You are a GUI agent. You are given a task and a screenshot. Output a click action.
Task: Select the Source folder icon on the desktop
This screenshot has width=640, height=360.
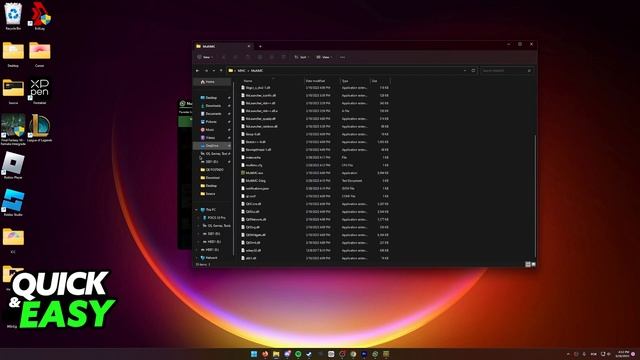pyautogui.click(x=13, y=91)
